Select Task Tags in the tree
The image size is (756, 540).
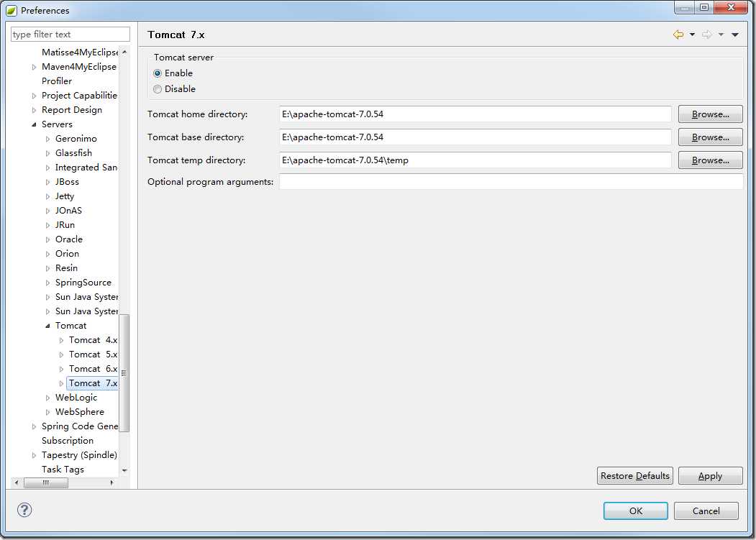(63, 470)
